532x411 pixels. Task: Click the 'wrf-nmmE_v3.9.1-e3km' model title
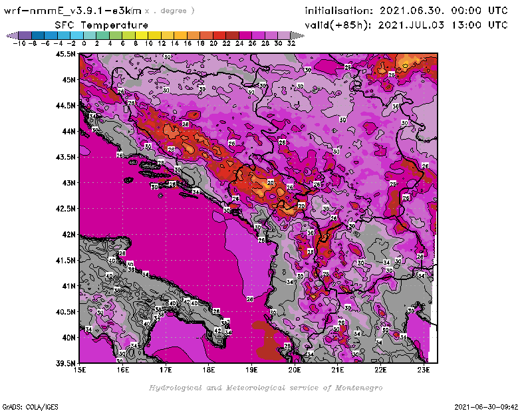(x=72, y=11)
